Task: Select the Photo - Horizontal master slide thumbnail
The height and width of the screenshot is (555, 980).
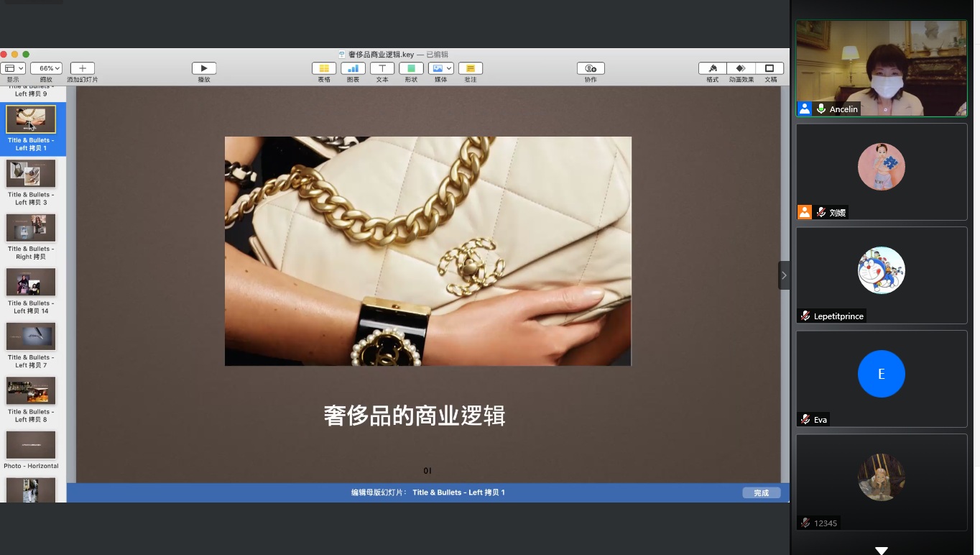Action: click(x=31, y=445)
